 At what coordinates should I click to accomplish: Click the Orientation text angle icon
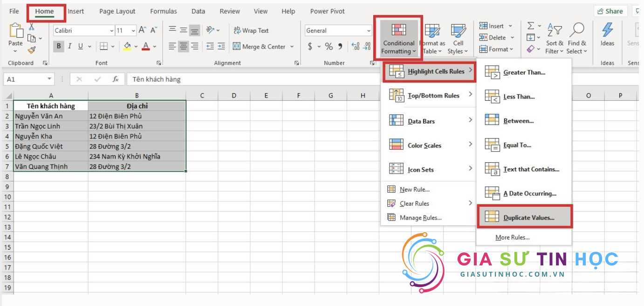210,30
